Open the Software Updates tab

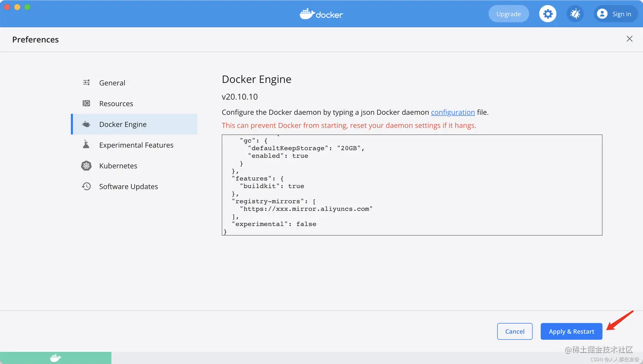click(134, 186)
